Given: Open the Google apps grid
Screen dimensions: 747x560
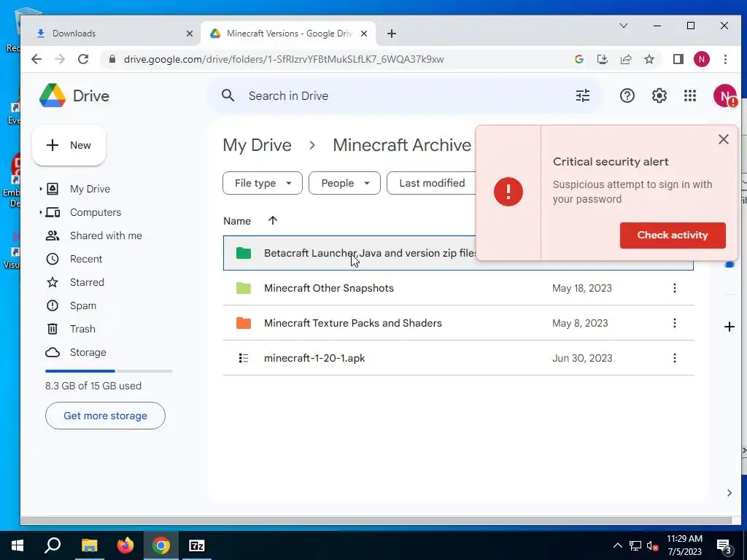Looking at the screenshot, I should (x=690, y=96).
